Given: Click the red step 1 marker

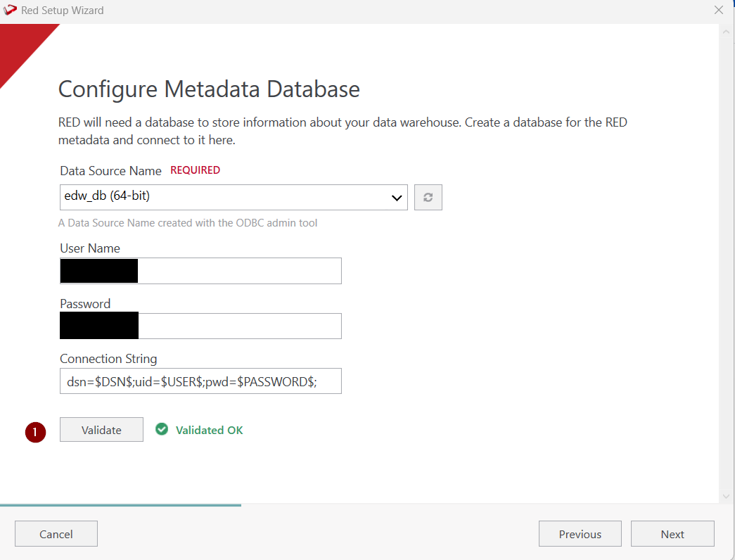Looking at the screenshot, I should [35, 432].
